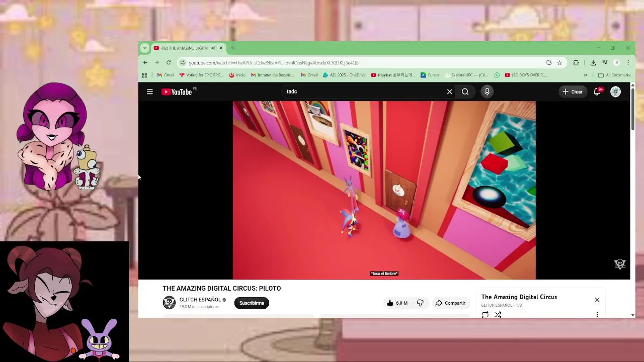
Task: View site information icon in address bar
Action: [182, 63]
